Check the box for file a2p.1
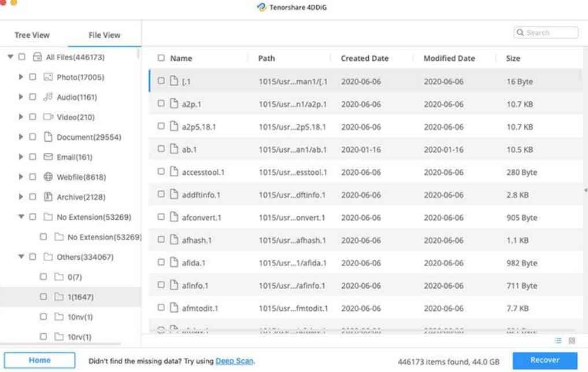 [x=161, y=104]
